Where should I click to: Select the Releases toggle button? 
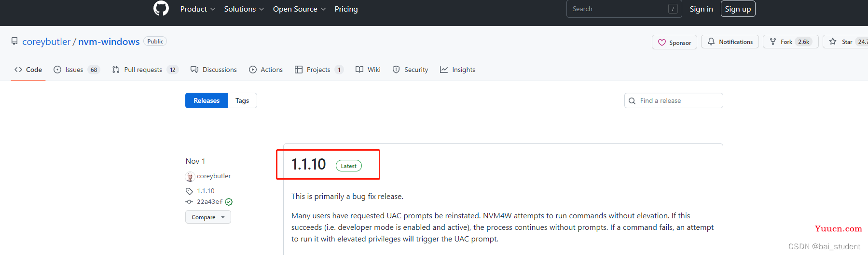click(207, 100)
